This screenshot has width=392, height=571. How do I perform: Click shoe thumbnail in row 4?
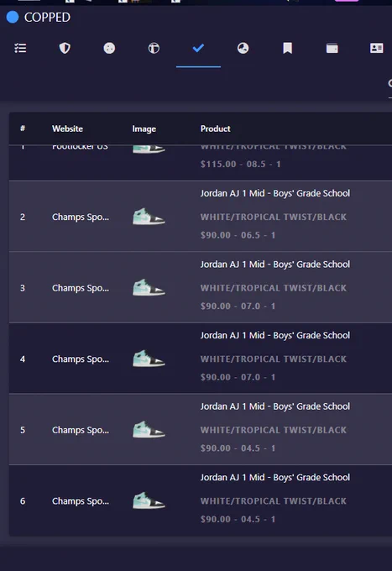click(149, 359)
